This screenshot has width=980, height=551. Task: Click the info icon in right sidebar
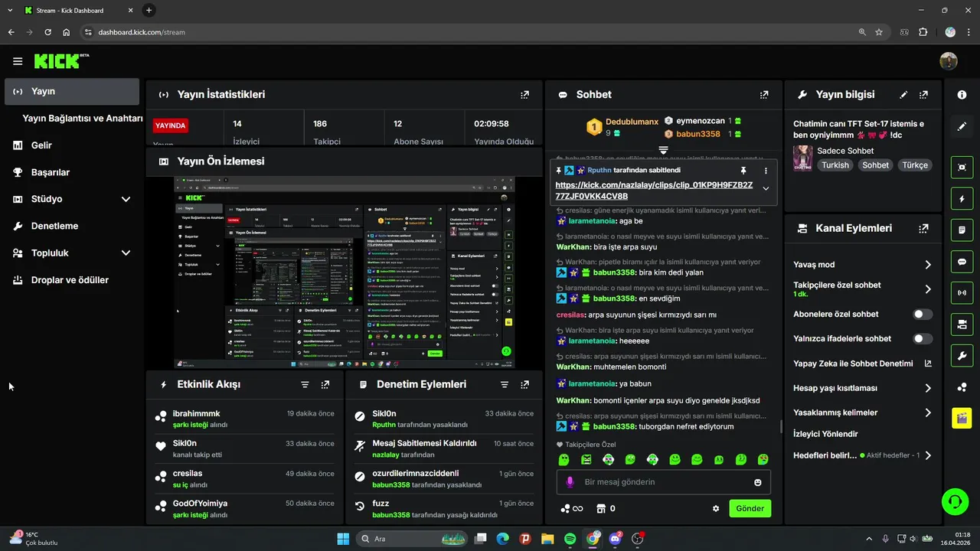[962, 94]
